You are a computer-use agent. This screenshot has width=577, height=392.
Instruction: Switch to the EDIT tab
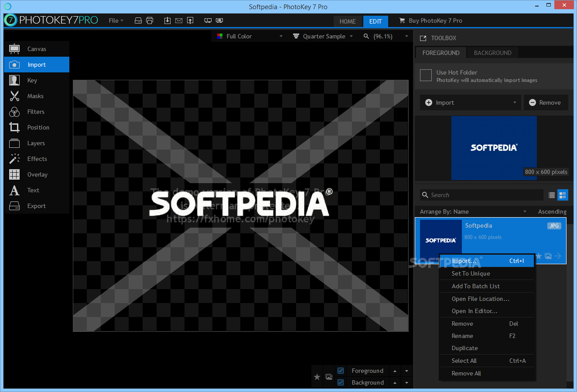tap(376, 21)
